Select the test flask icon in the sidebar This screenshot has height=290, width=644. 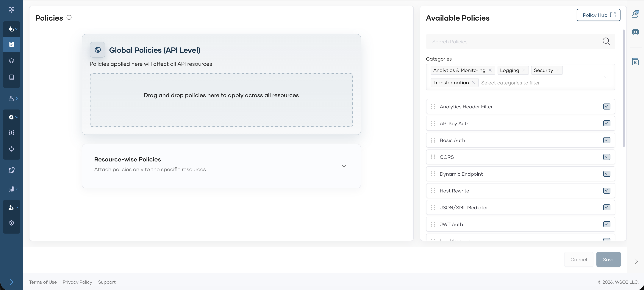click(11, 98)
